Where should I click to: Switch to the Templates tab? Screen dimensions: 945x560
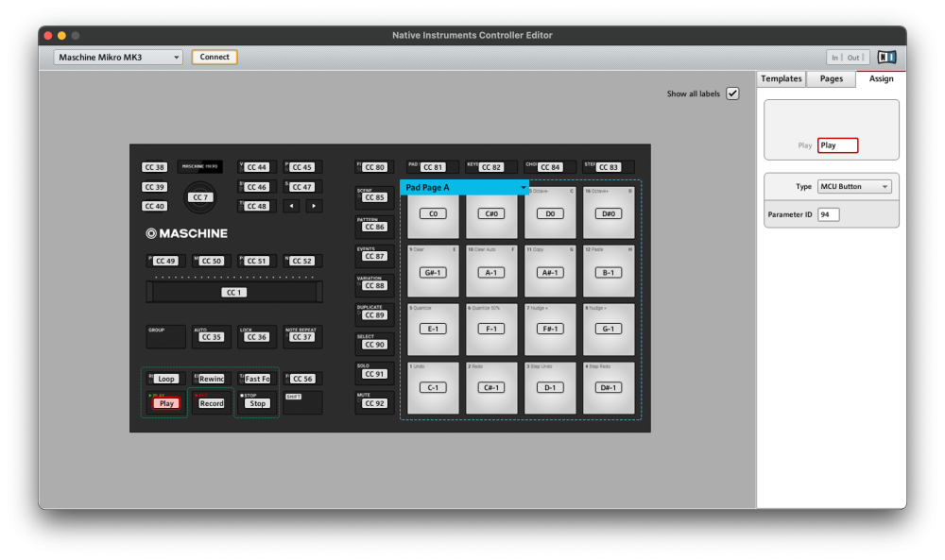782,79
